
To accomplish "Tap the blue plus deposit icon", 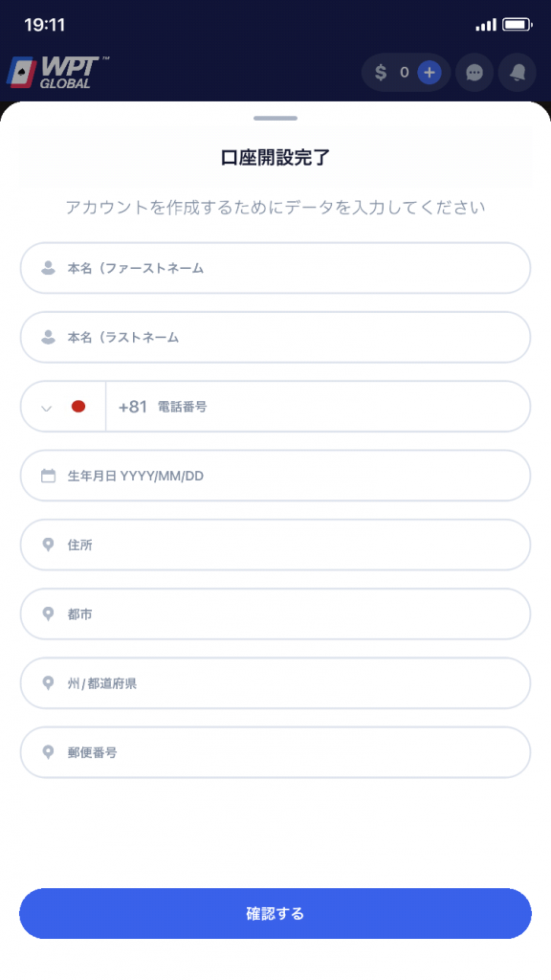I will pos(430,73).
